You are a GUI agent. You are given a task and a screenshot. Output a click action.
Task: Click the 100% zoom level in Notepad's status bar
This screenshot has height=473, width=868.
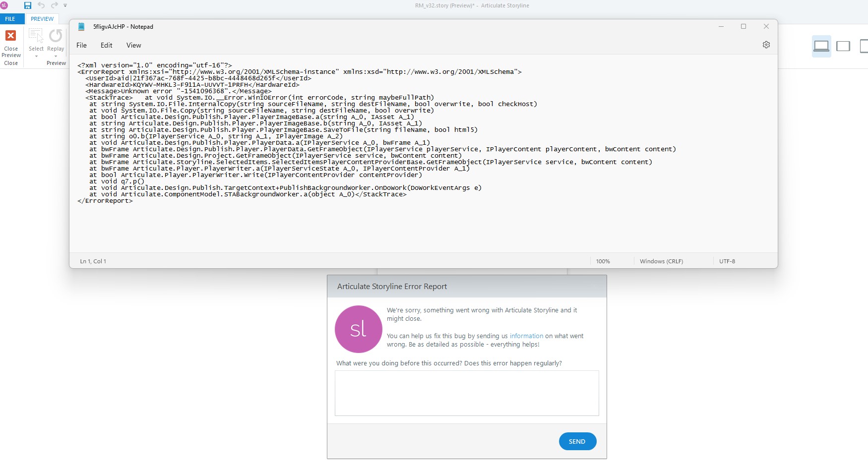(603, 261)
